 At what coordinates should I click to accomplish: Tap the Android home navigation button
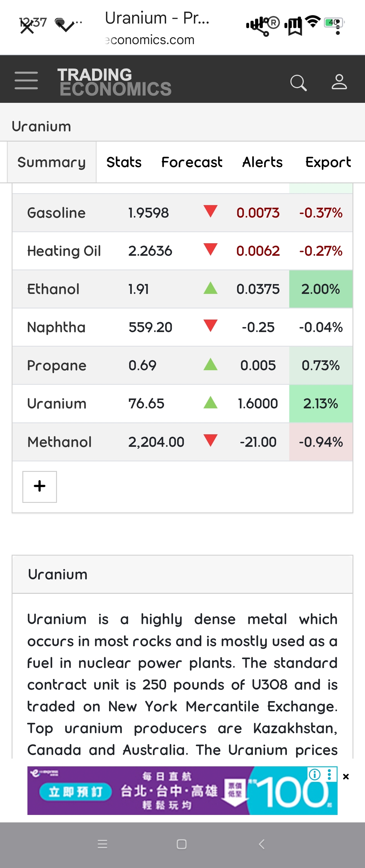pyautogui.click(x=182, y=844)
